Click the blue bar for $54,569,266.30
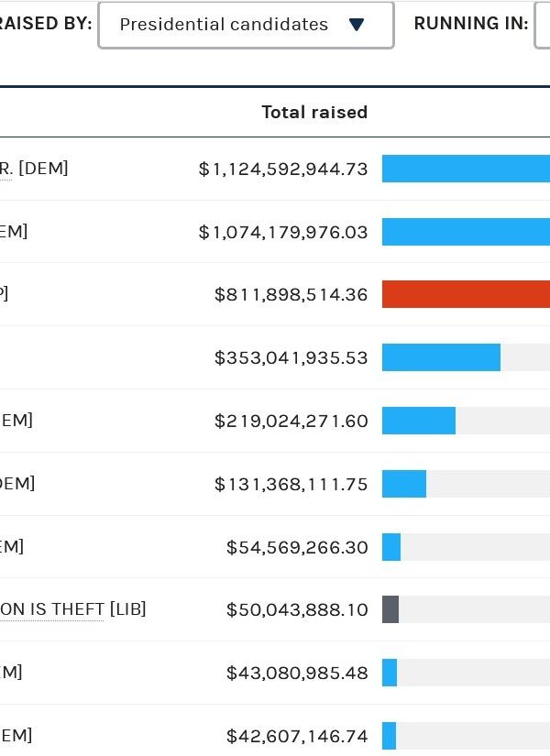550x756 pixels. click(x=391, y=547)
